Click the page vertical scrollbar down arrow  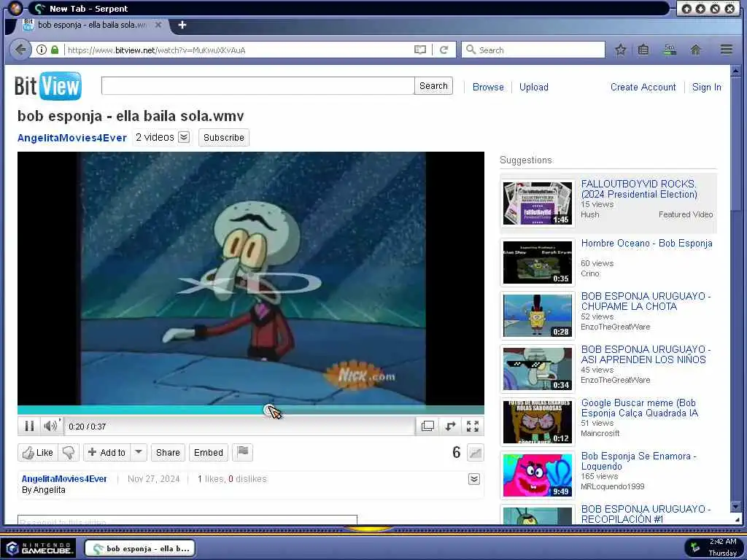pos(735,506)
